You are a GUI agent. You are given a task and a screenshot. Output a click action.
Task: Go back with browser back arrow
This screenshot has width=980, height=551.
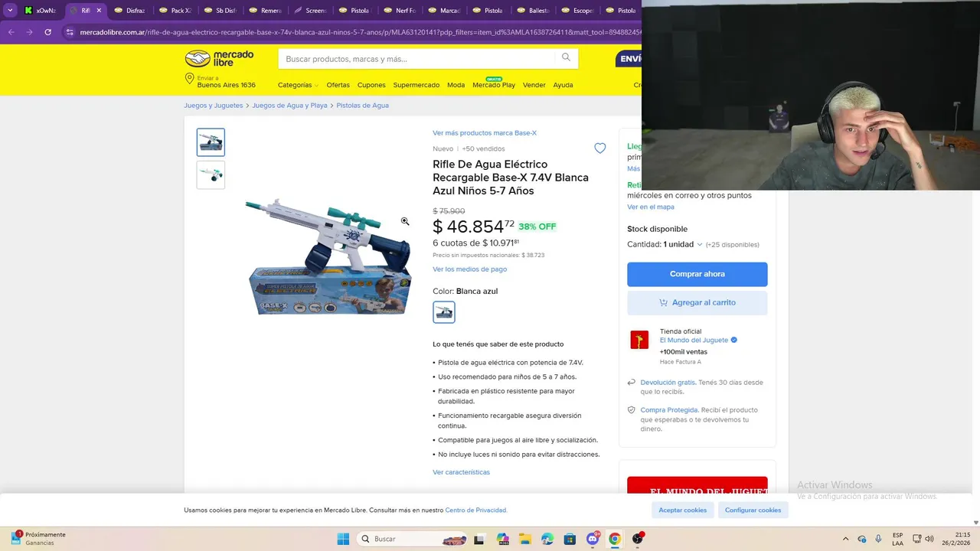(x=11, y=32)
